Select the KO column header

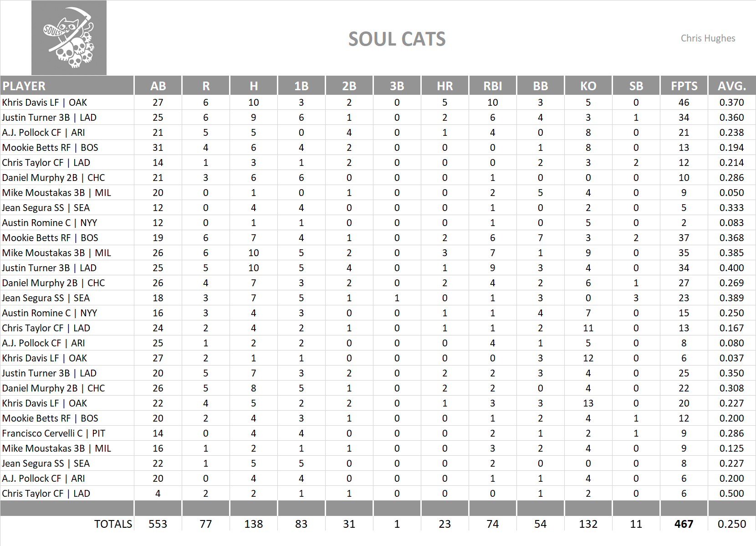click(588, 86)
